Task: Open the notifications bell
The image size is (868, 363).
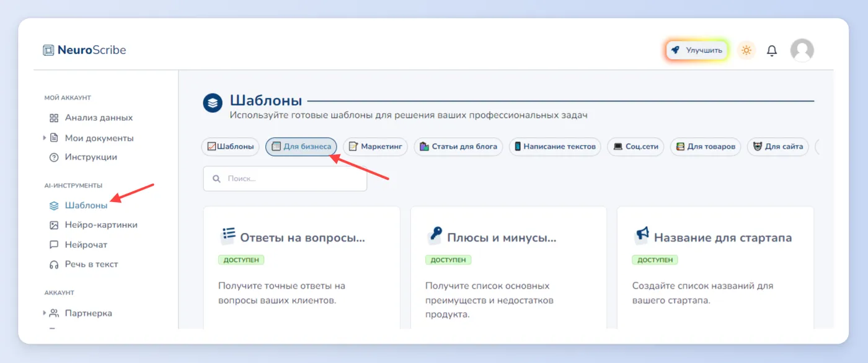Action: 772,51
